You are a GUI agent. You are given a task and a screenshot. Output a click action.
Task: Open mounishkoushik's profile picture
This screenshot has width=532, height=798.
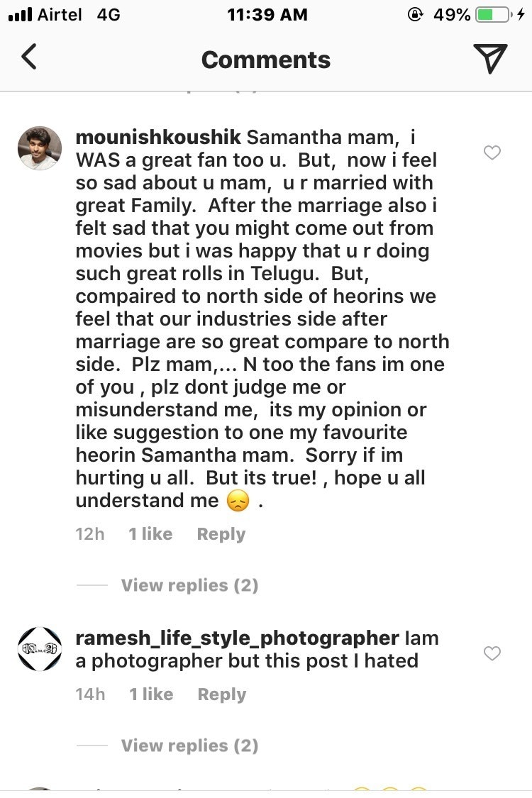(39, 148)
